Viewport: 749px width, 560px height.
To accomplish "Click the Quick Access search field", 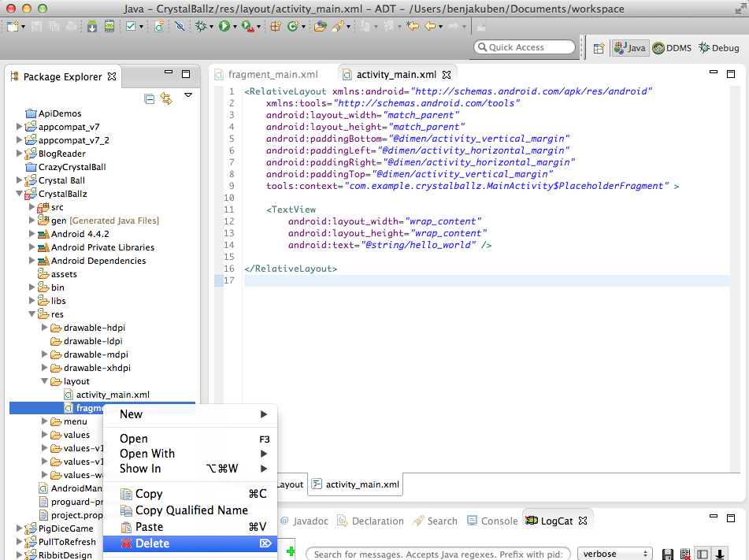I will click(x=526, y=47).
